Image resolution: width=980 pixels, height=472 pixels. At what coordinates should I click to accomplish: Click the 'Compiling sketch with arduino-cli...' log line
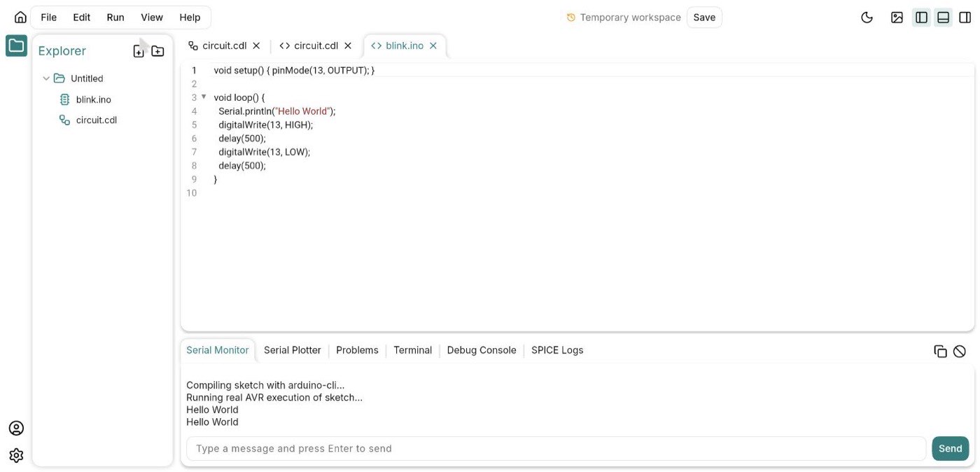point(265,385)
